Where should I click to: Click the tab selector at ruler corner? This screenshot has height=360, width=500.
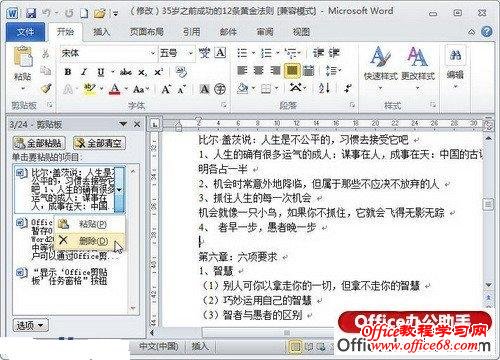(155, 124)
